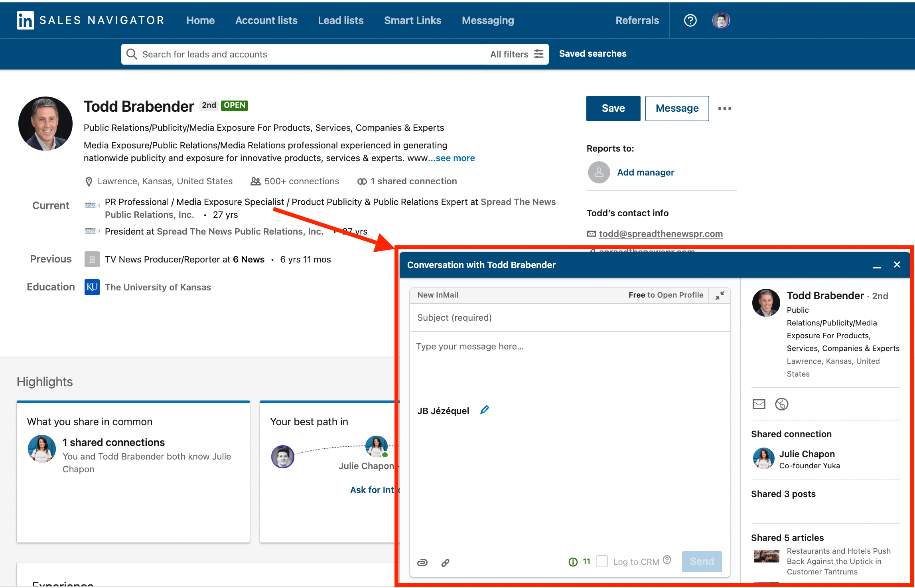Image resolution: width=915 pixels, height=588 pixels.
Task: Click the LinkedIn Sales Navigator logo
Action: click(91, 20)
